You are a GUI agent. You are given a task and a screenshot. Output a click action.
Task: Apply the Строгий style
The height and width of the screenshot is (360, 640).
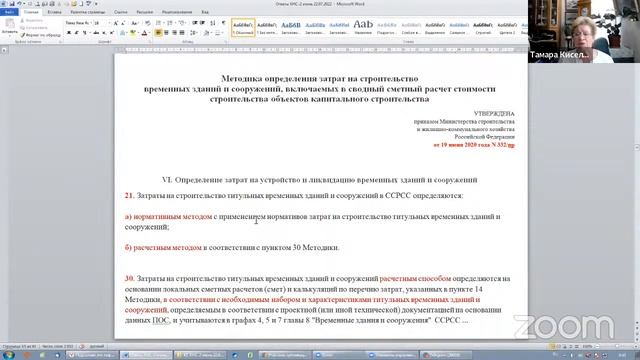483,28
